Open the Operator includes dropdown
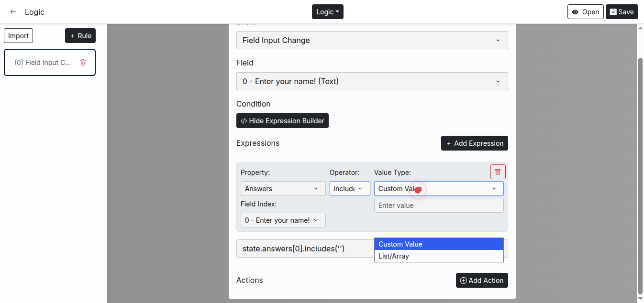 tap(349, 189)
